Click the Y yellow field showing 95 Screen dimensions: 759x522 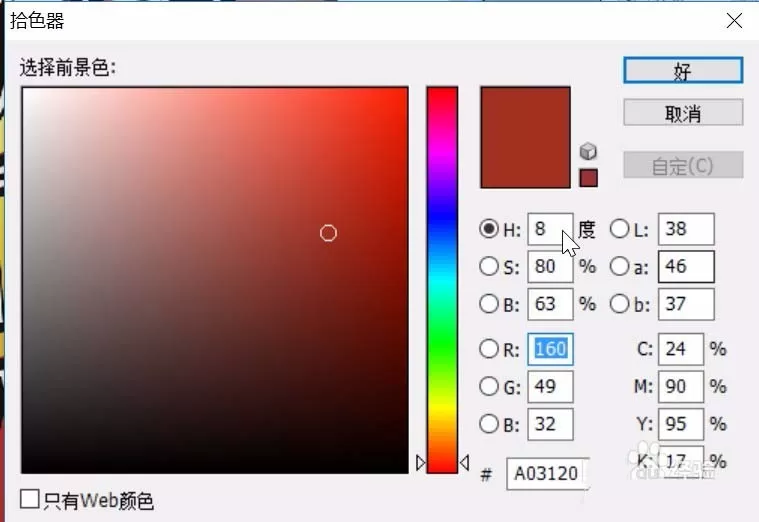[681, 424]
